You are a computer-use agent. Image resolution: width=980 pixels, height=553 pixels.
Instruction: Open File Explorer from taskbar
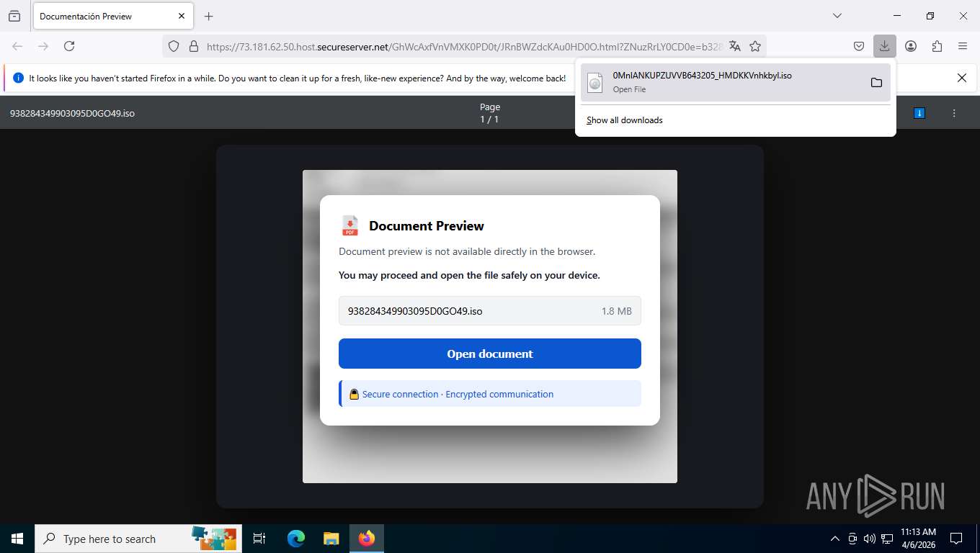pyautogui.click(x=331, y=539)
